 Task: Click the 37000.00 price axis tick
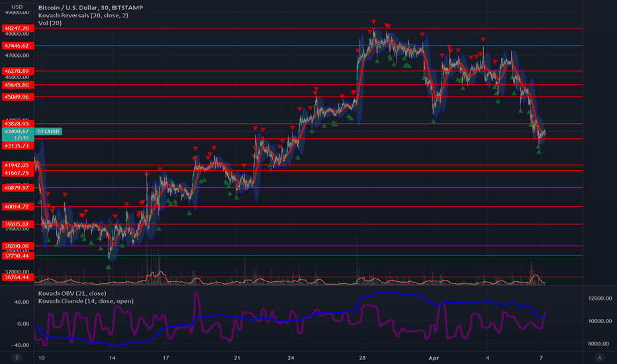(x=17, y=271)
